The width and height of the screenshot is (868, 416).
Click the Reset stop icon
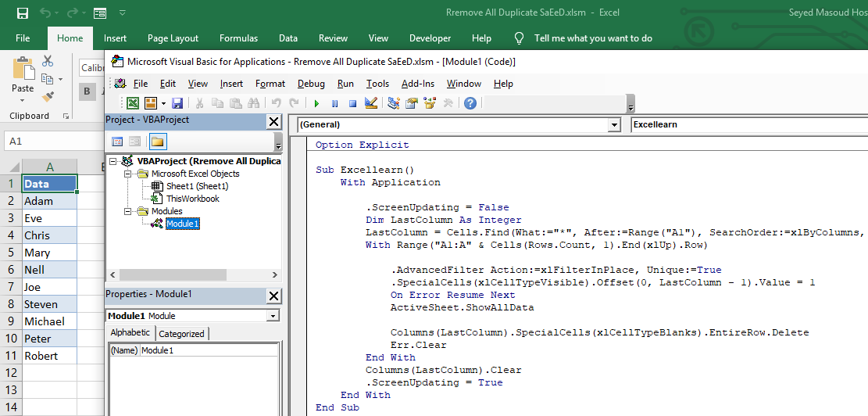point(352,103)
